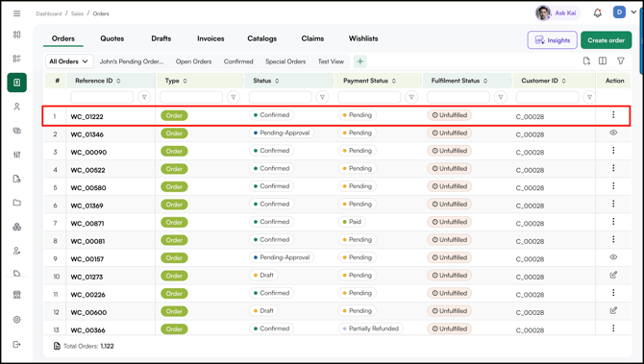This screenshot has width=644, height=364.
Task: Click Draft status badge for WC_01273
Action: tap(263, 275)
